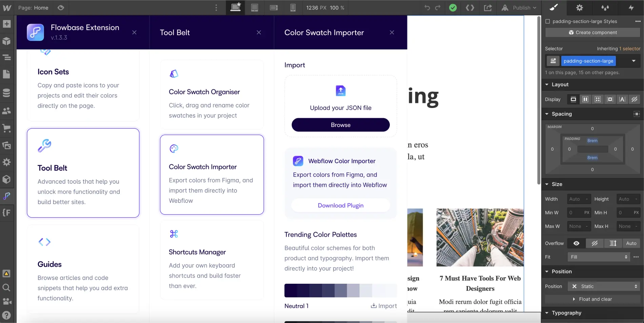Screen dimensions: 644x323
Task: Open the Add Elements panel
Action: [x=6, y=24]
